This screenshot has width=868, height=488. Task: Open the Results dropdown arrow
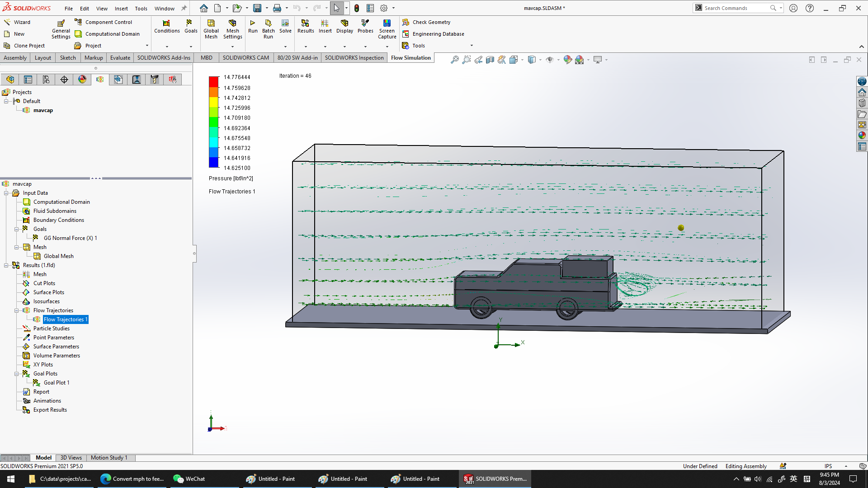[306, 47]
